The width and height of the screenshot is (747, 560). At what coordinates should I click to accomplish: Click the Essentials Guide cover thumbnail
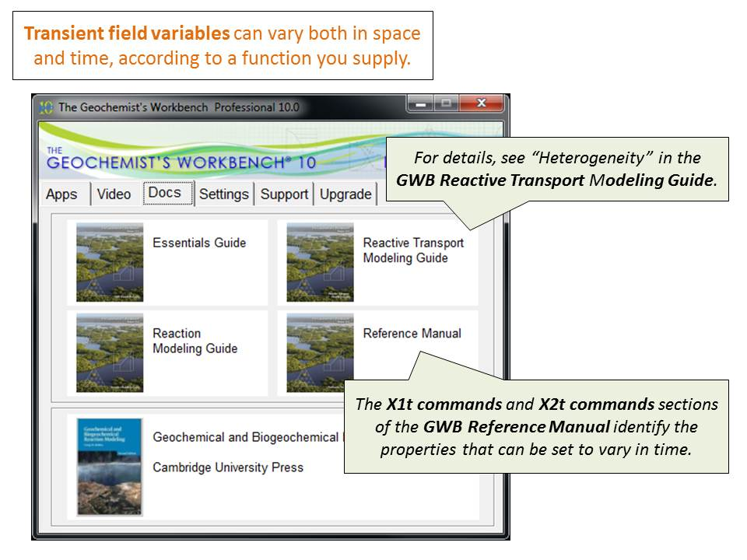tap(110, 262)
